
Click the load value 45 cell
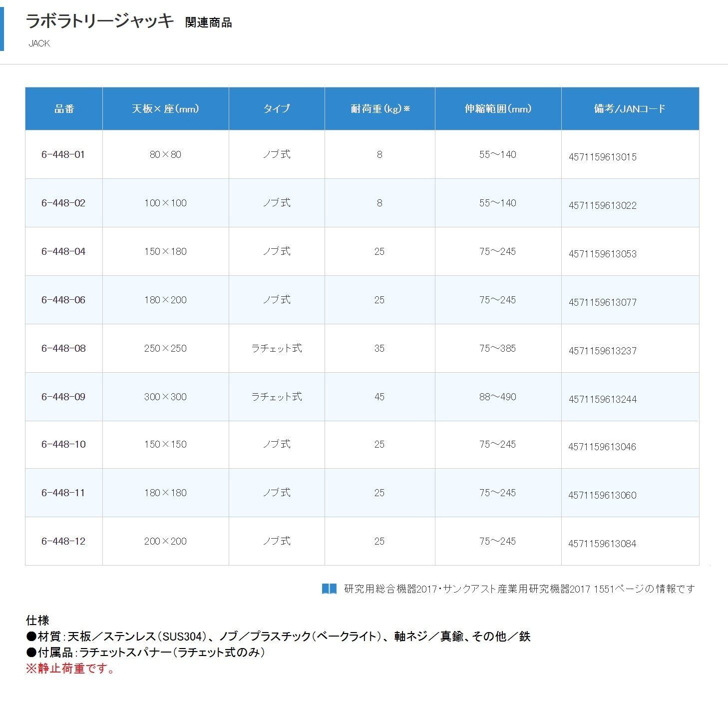[379, 397]
